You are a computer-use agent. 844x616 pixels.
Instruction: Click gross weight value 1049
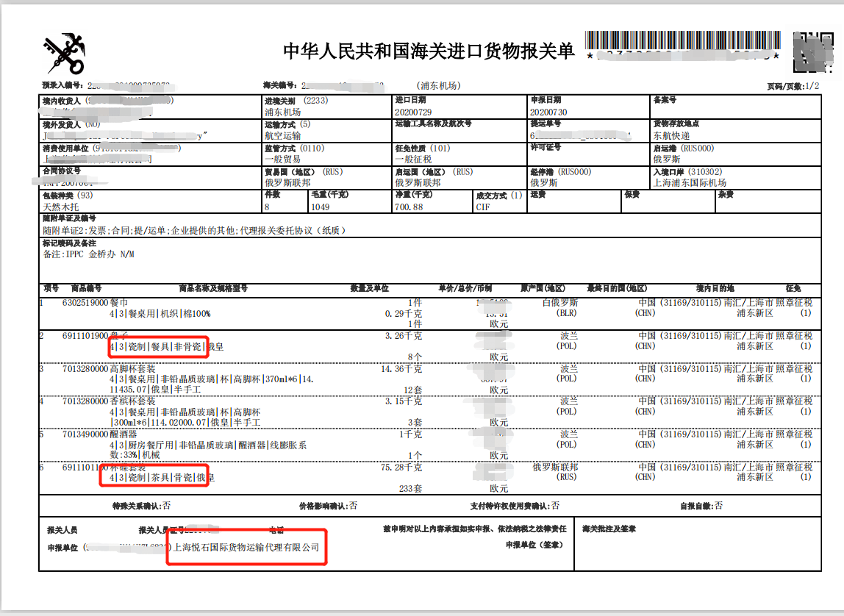[320, 207]
